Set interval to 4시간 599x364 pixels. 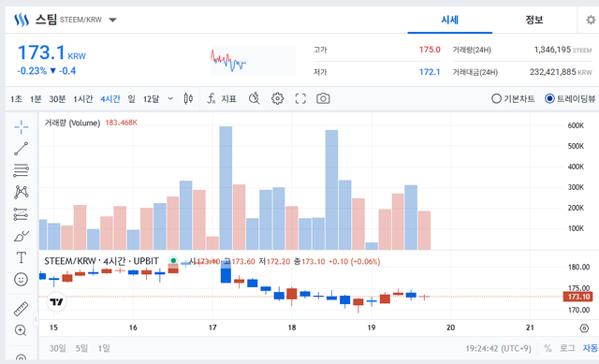[110, 99]
